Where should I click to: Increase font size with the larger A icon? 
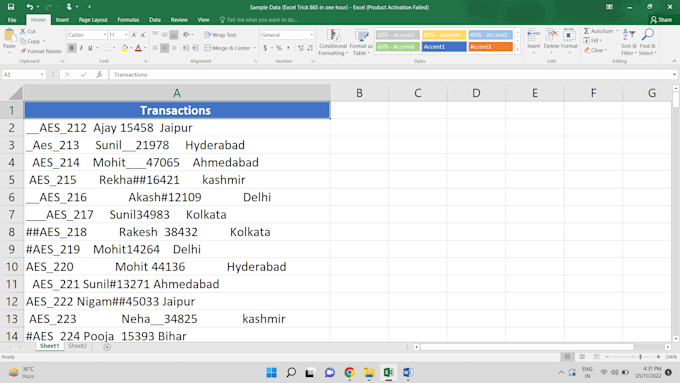click(134, 35)
